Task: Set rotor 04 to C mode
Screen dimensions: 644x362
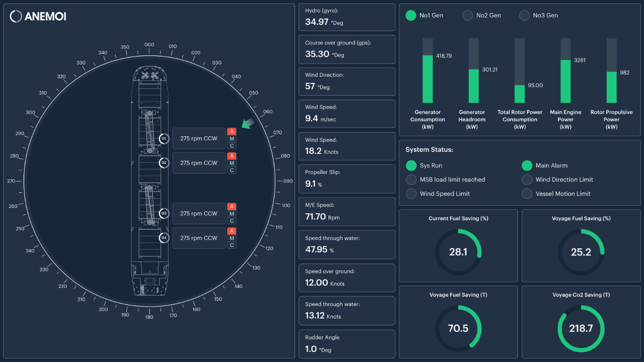Action: (x=232, y=245)
